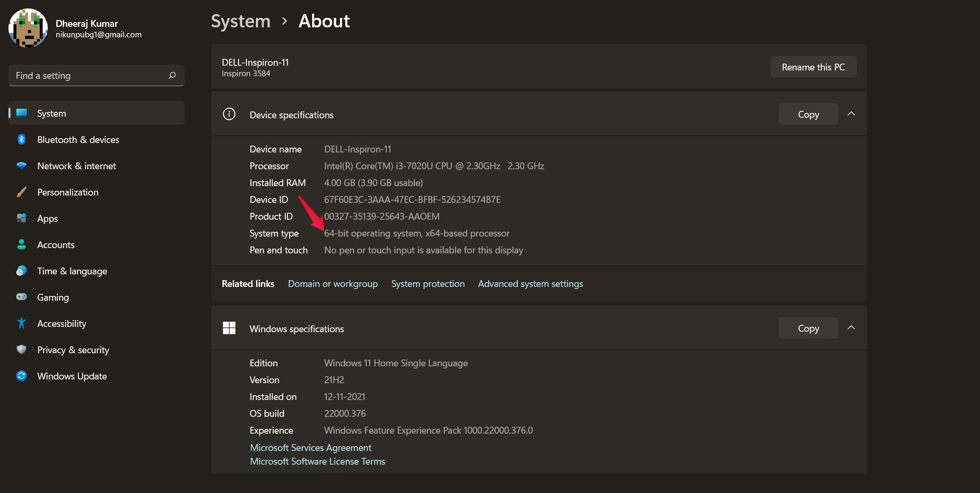Click the Dheeraj Kumar account name
The width and height of the screenshot is (980, 493).
[87, 24]
